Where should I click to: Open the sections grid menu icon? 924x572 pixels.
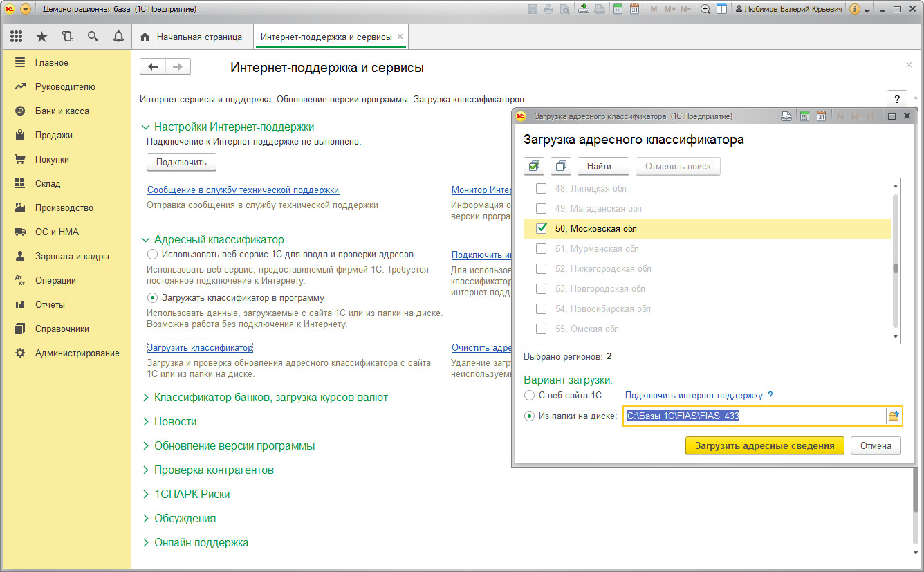(x=17, y=37)
